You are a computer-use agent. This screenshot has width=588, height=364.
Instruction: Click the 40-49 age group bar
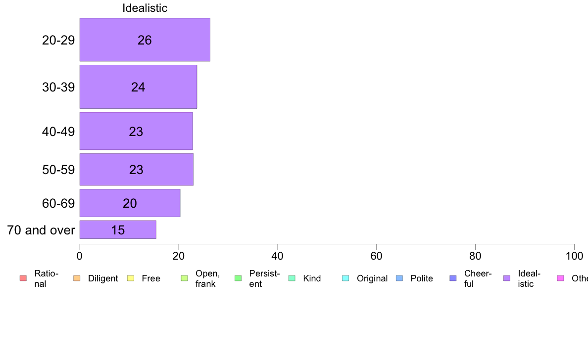tap(136, 131)
